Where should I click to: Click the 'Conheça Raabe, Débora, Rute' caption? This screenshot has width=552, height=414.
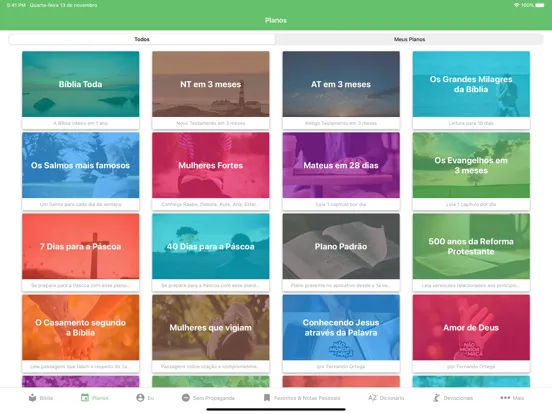(211, 204)
